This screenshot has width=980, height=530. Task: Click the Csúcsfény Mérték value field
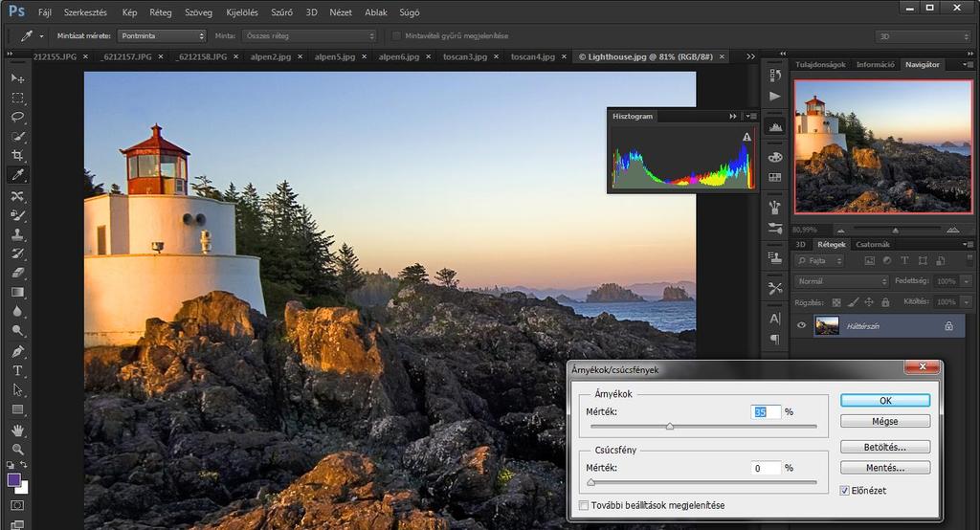coord(766,468)
